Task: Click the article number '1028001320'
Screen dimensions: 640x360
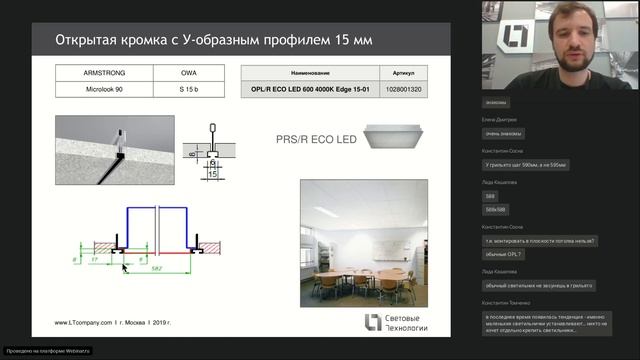Action: pos(404,89)
